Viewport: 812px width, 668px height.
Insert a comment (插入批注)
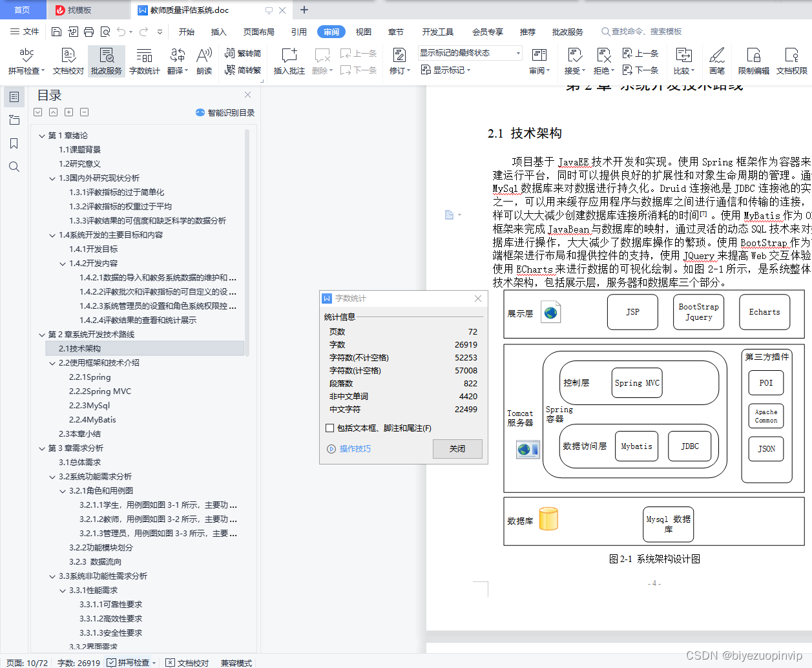(289, 61)
